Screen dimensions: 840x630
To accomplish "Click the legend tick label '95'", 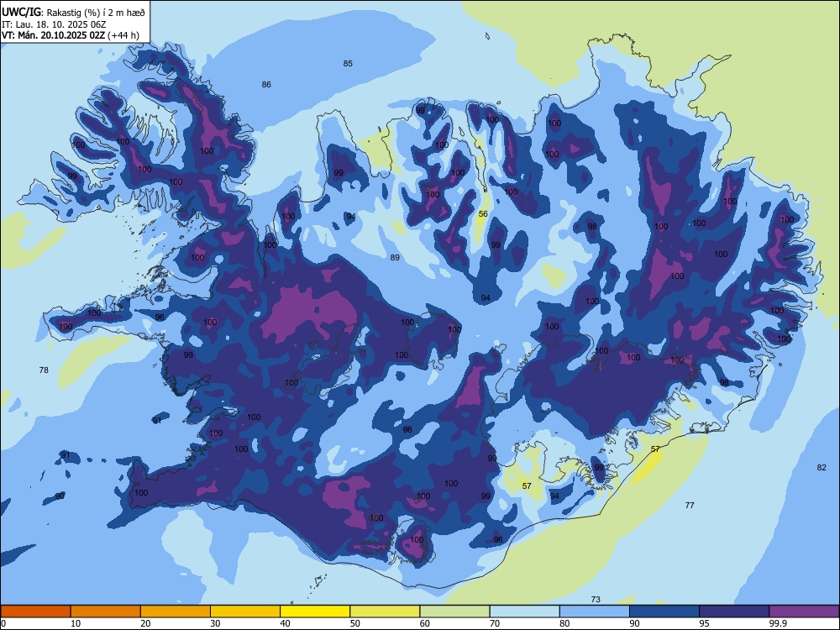I will [705, 623].
